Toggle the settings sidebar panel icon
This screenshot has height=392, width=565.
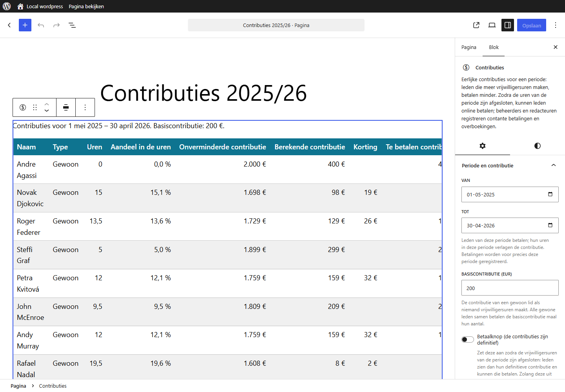pos(508,25)
